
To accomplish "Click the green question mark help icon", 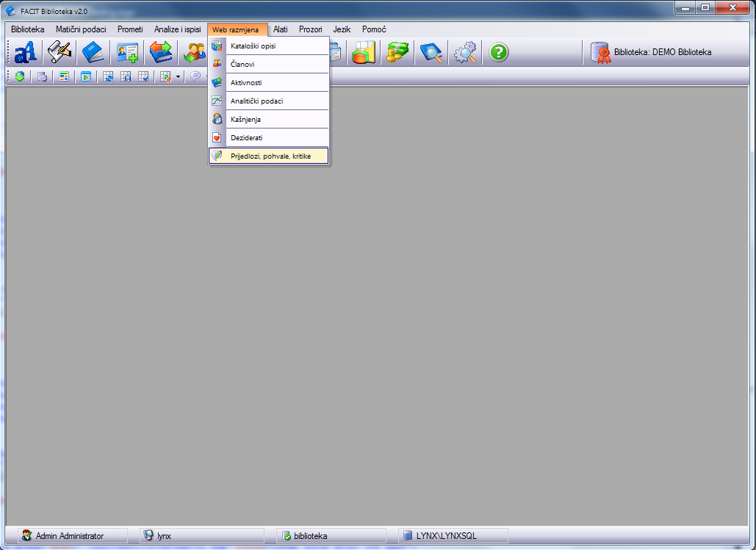I will pyautogui.click(x=499, y=53).
